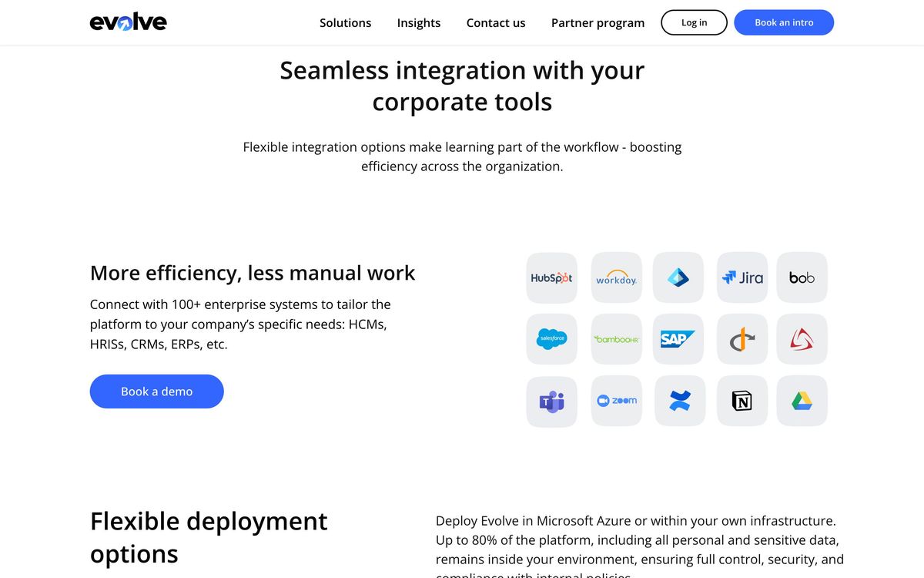
Task: Select the grey-orange circular arrow logo tile
Action: (x=742, y=339)
